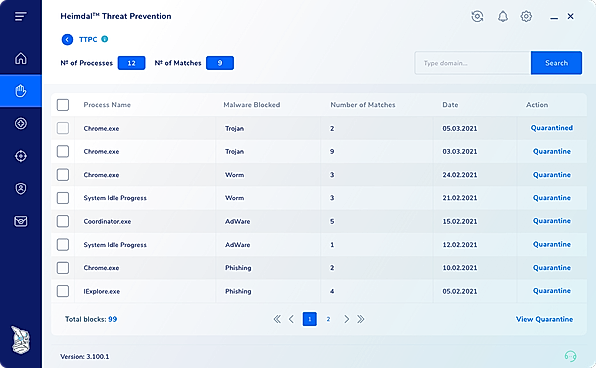
Task: Click the Search button
Action: [x=556, y=63]
